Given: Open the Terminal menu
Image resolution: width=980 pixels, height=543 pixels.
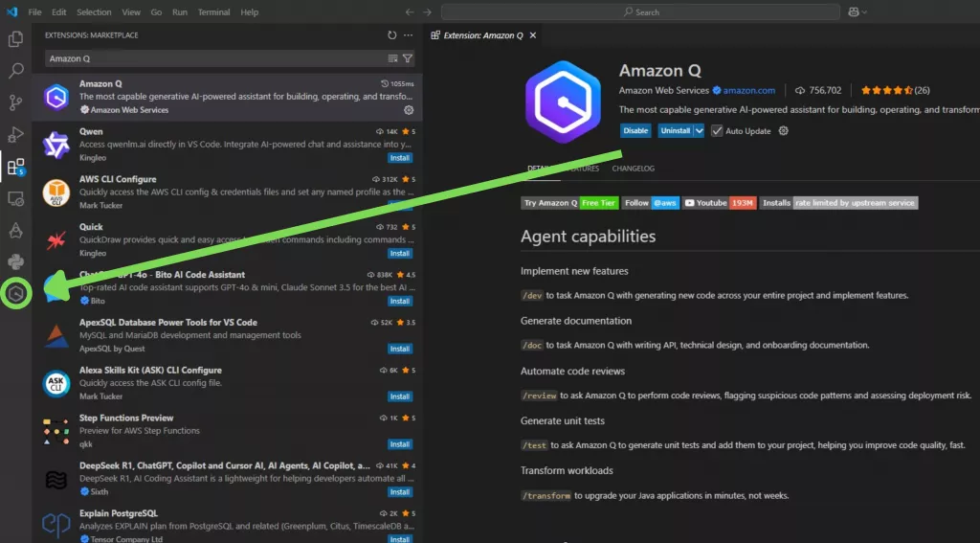Looking at the screenshot, I should [215, 12].
